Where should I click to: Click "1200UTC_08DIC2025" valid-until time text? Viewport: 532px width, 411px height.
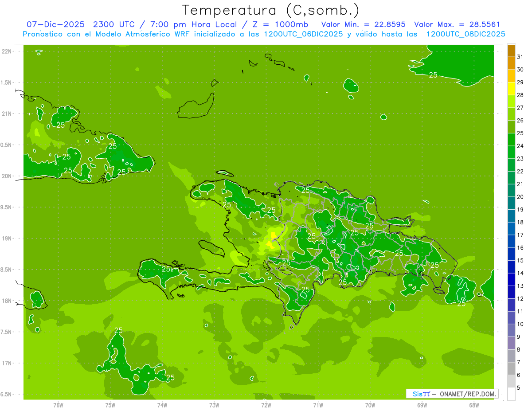coord(466,34)
